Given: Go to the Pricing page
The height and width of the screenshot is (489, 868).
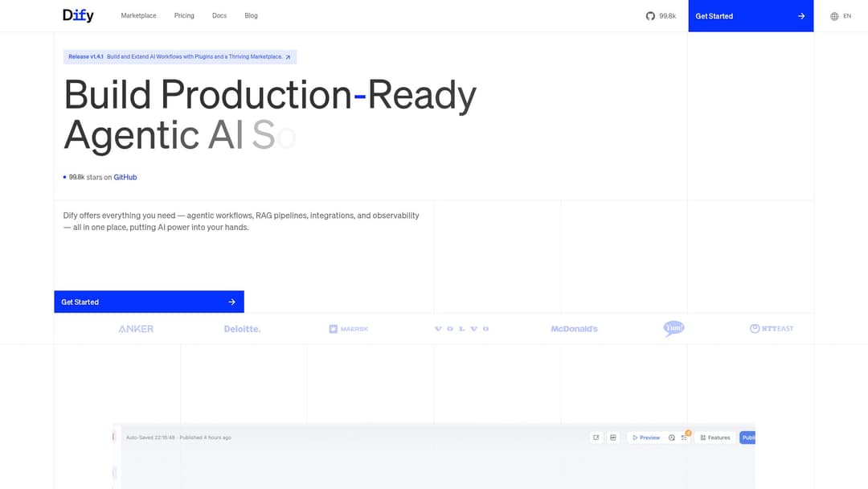Looking at the screenshot, I should 184,15.
